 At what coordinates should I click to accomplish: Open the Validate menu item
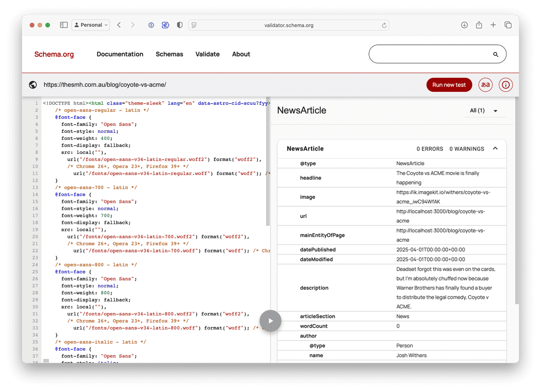click(x=208, y=54)
